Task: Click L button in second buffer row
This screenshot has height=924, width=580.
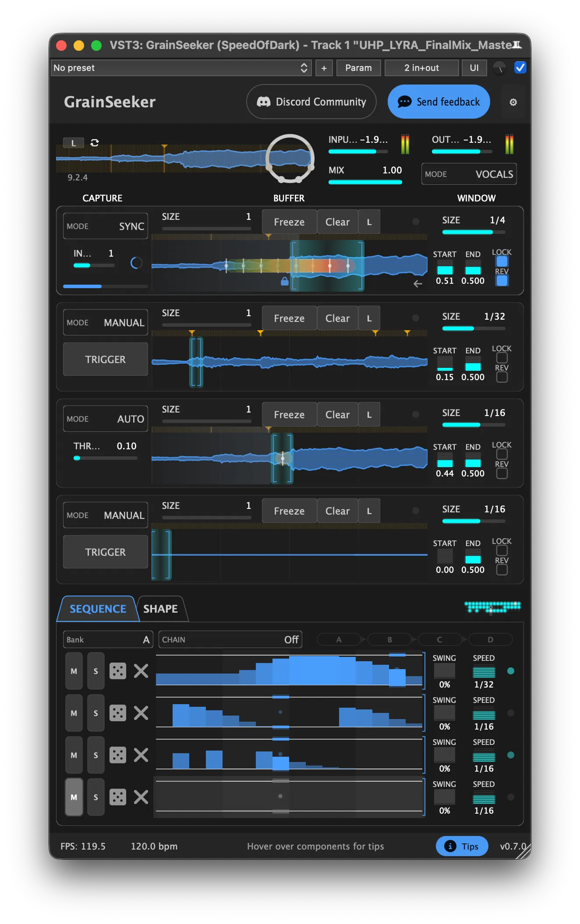Action: (x=369, y=318)
